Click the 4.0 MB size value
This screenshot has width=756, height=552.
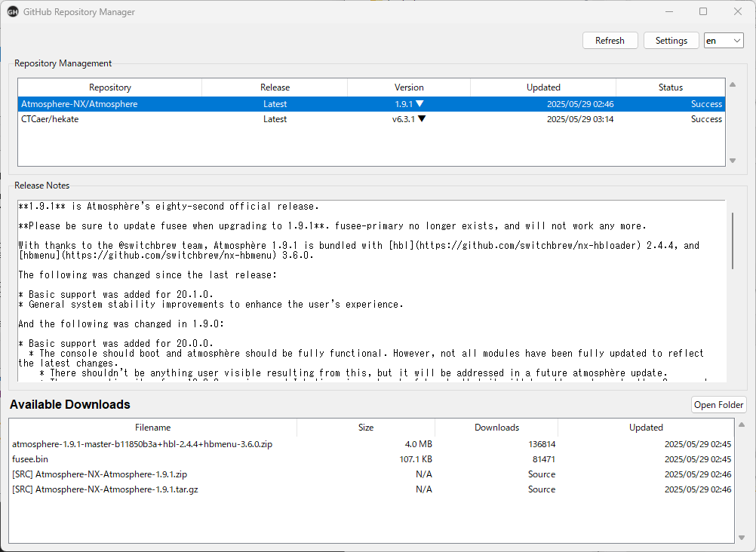point(419,444)
